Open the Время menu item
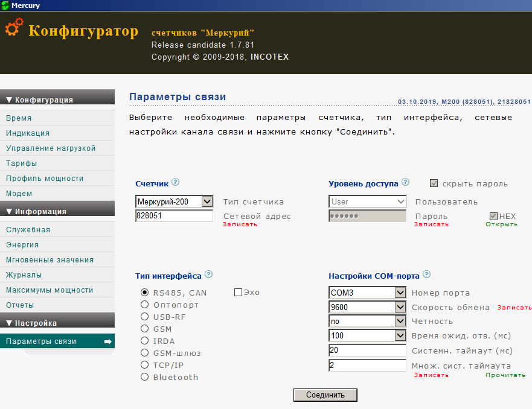The height and width of the screenshot is (409, 532). coord(57,118)
